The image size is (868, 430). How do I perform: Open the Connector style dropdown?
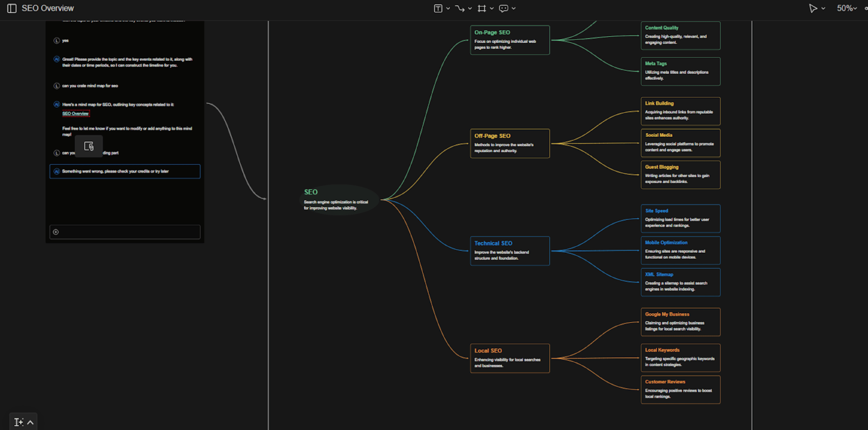coord(470,8)
